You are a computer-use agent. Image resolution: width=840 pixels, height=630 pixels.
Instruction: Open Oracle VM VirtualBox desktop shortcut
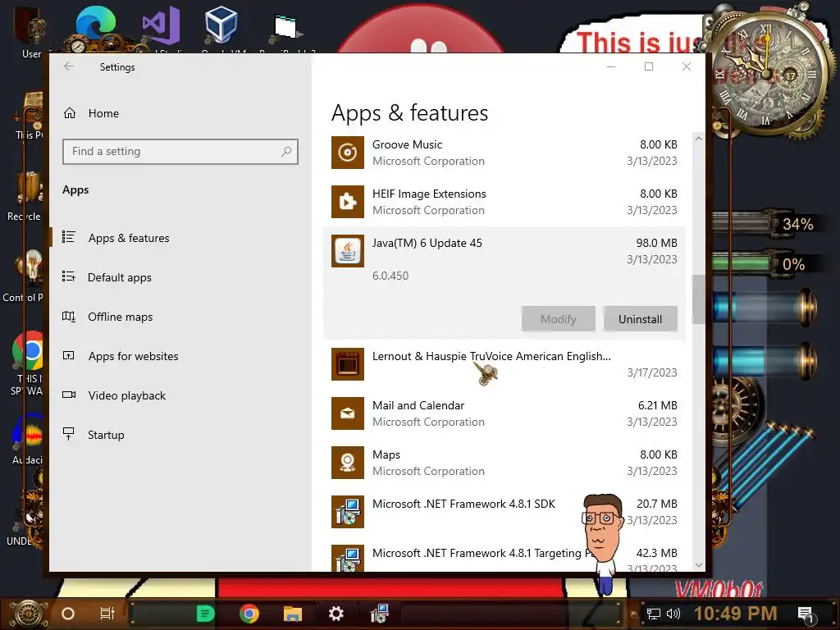pyautogui.click(x=221, y=27)
